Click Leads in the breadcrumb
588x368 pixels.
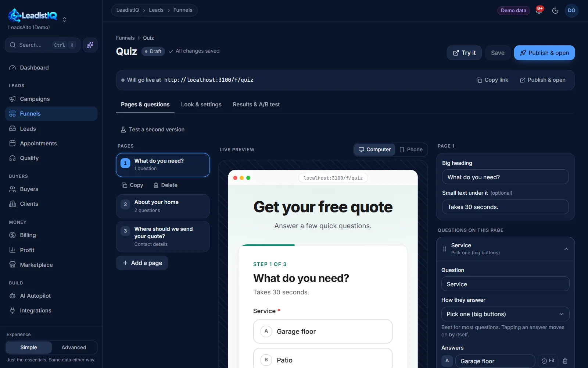156,10
